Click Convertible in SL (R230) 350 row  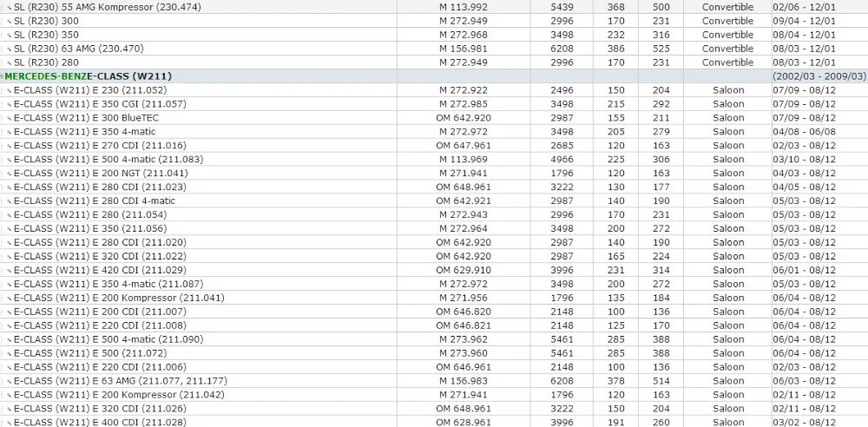[x=728, y=35]
